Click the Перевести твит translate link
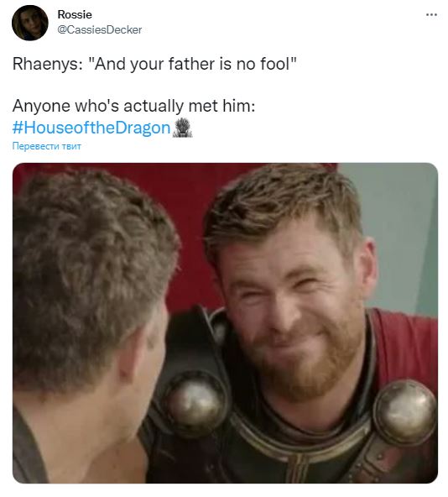Screen dimensions: 448x497 coord(47,146)
